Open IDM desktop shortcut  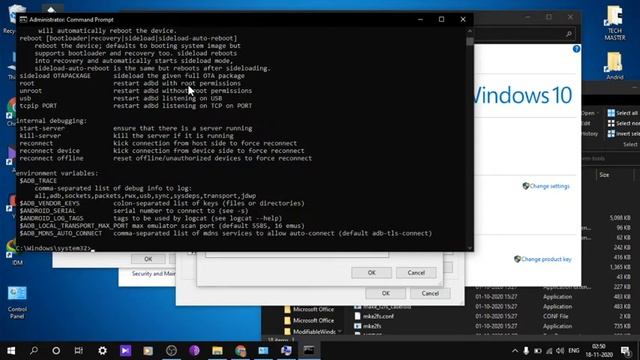point(17,253)
